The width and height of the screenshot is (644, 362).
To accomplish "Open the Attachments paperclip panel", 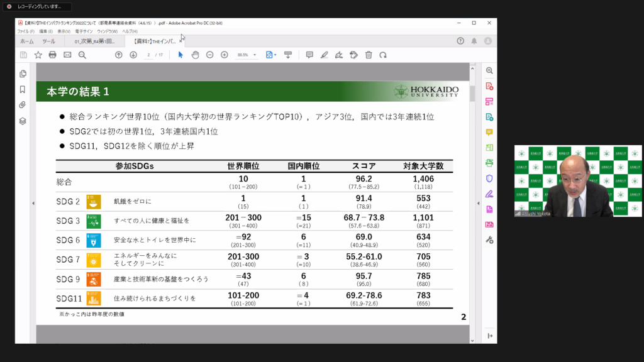I will [x=23, y=105].
